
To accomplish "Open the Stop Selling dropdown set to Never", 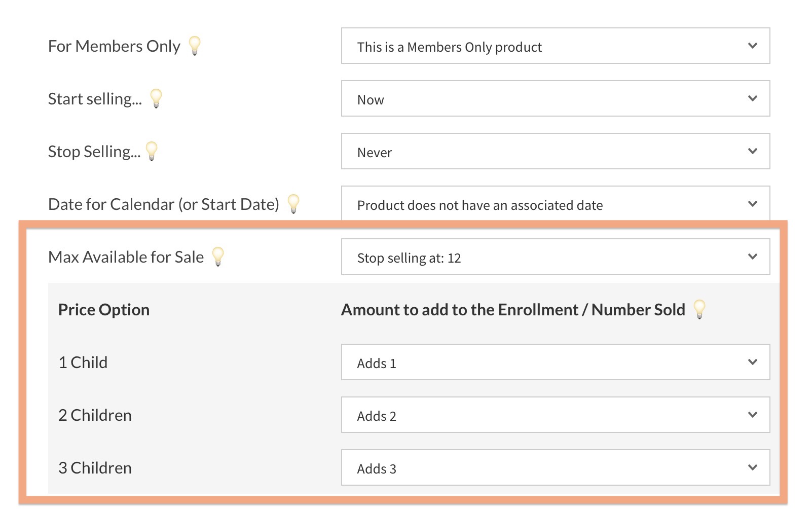I will 555,152.
